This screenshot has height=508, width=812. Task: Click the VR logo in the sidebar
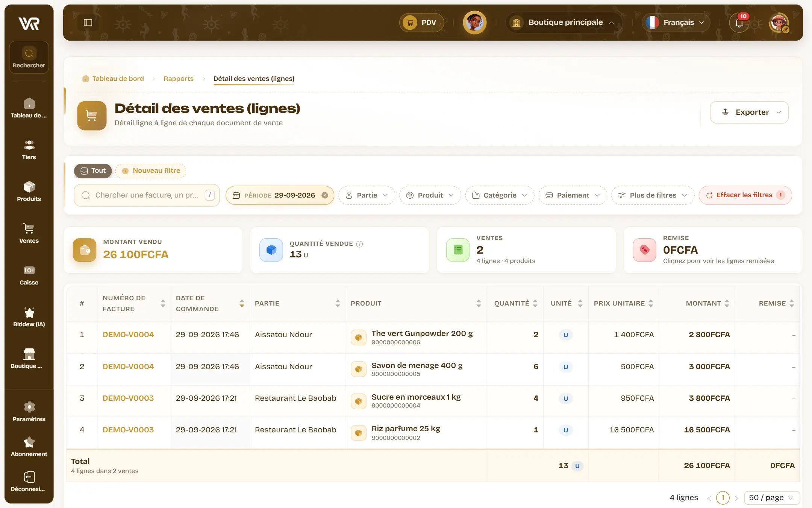(x=29, y=23)
